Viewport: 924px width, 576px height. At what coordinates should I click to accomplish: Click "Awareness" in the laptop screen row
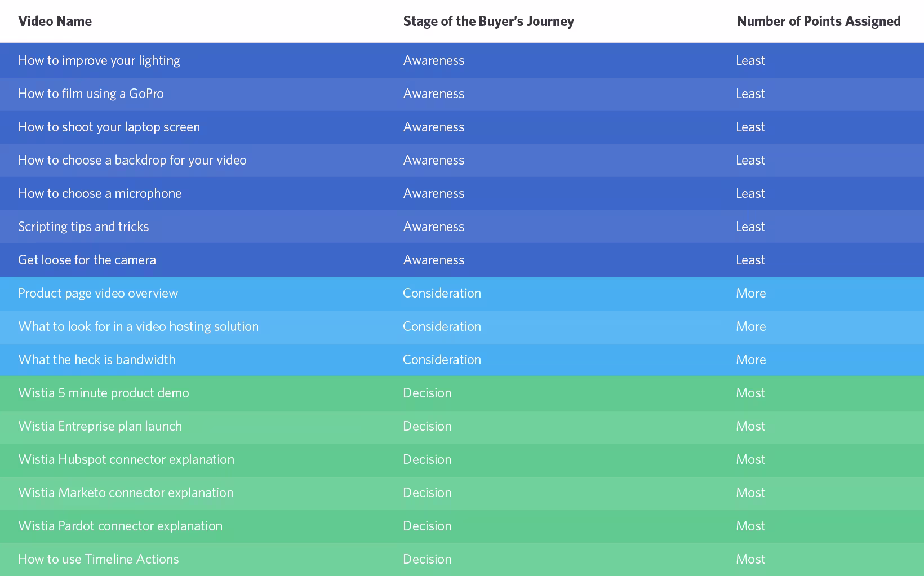pyautogui.click(x=434, y=127)
